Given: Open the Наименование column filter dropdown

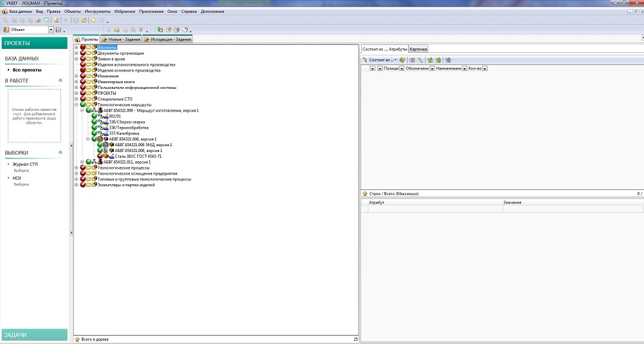Looking at the screenshot, I should (x=464, y=68).
